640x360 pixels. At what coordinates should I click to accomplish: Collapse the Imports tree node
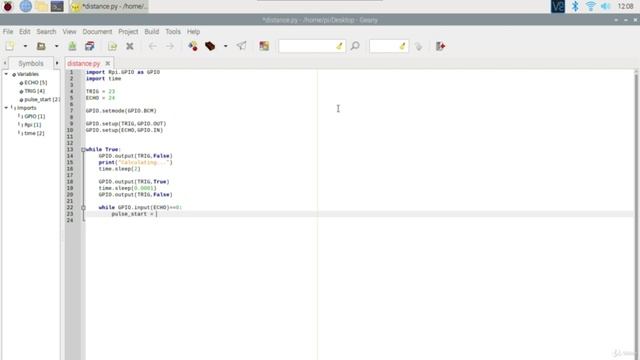6,108
